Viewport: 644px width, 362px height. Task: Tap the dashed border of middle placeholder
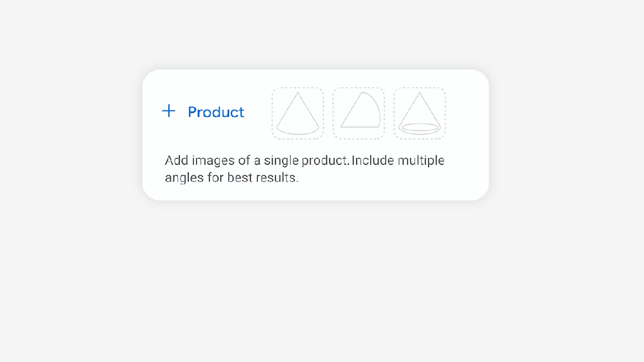(359, 88)
